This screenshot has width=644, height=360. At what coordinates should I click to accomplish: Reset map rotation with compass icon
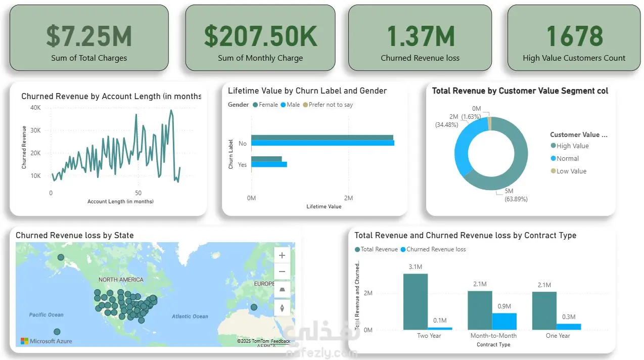(282, 307)
